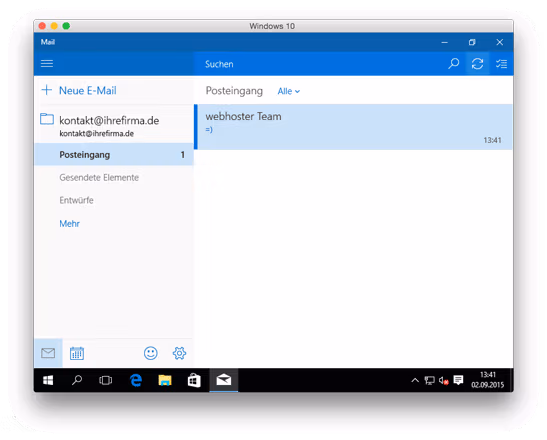This screenshot has width=547, height=440.
Task: Launch Microsoft Edge from taskbar
Action: point(136,380)
